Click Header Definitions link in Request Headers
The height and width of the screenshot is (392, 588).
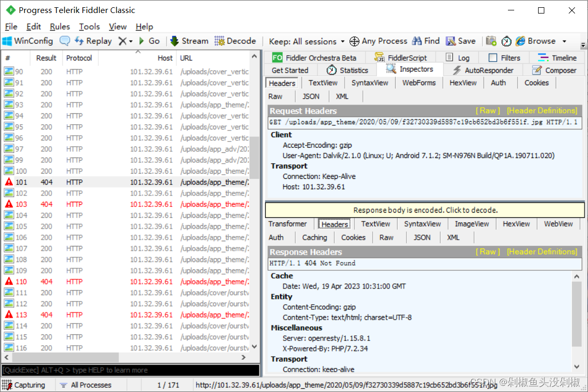pyautogui.click(x=542, y=111)
